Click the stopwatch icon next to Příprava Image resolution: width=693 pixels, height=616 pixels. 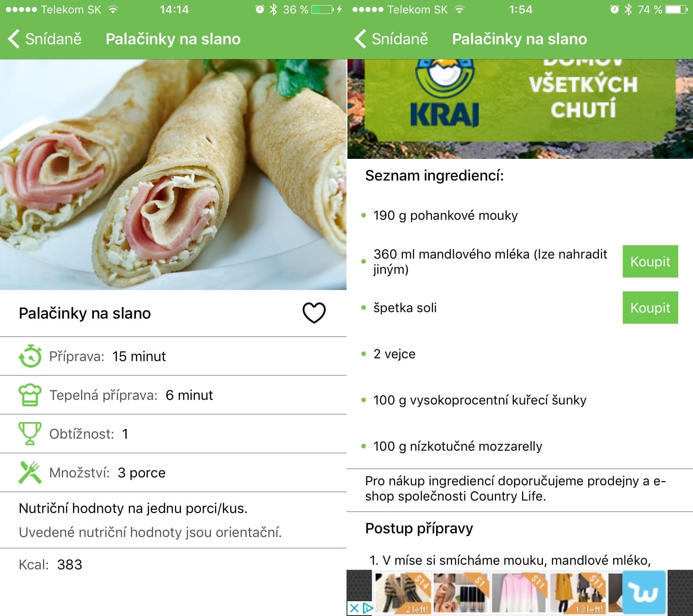pyautogui.click(x=30, y=356)
